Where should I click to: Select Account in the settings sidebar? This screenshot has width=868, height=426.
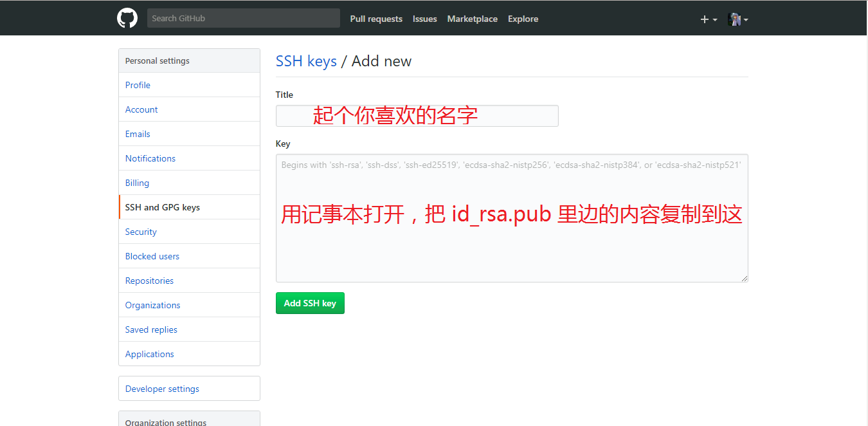click(141, 109)
